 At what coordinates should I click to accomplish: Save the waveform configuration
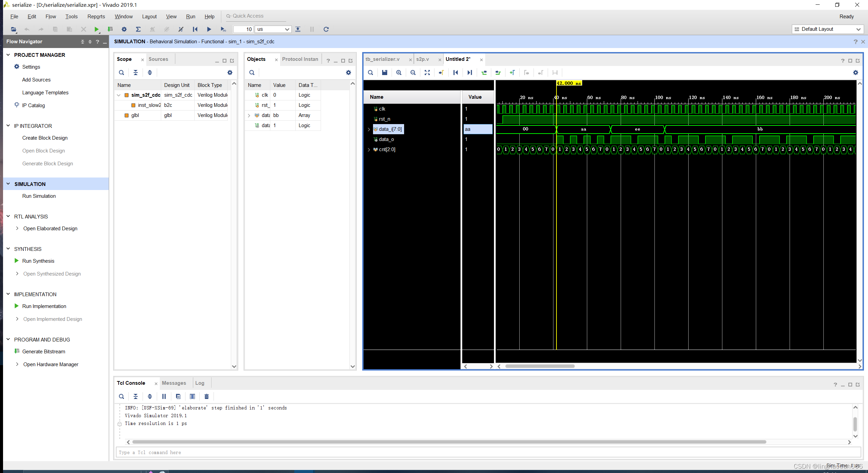click(x=385, y=72)
